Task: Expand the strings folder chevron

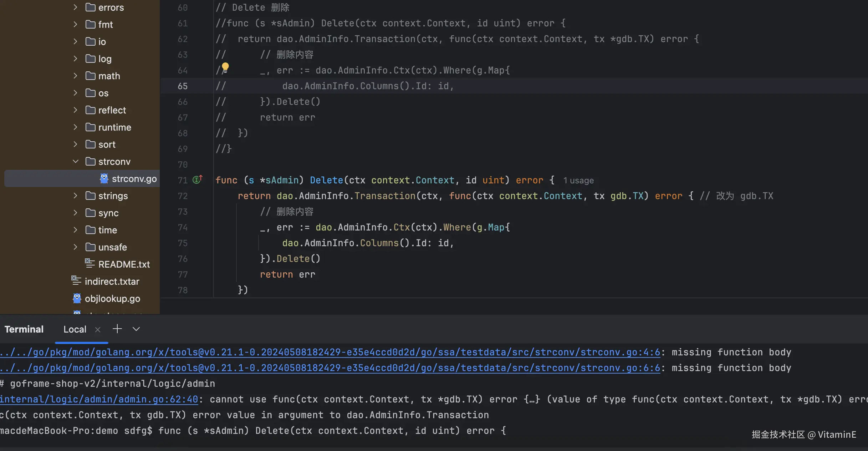Action: tap(75, 196)
